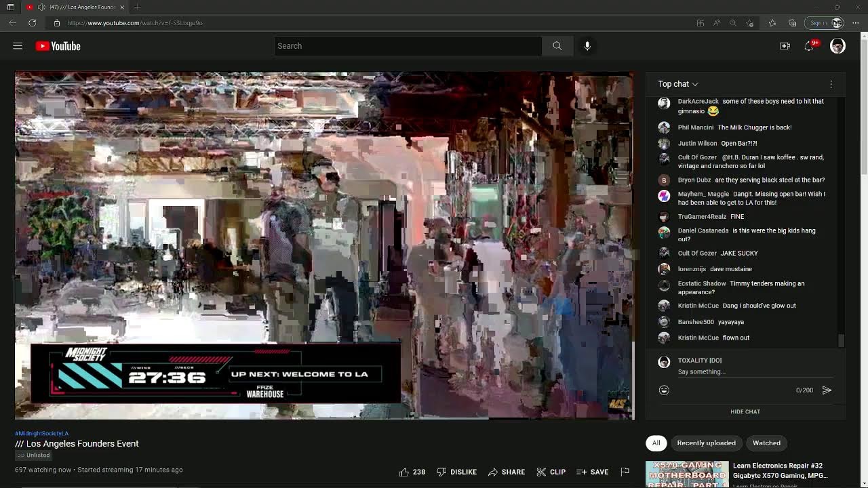Image resolution: width=868 pixels, height=488 pixels.
Task: Select the Recently uploaded chip
Action: [x=706, y=443]
